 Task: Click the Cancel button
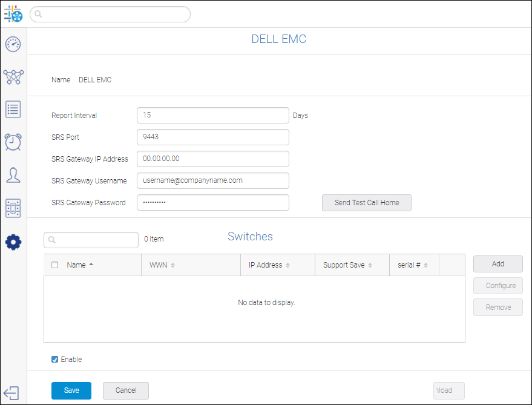click(x=126, y=390)
